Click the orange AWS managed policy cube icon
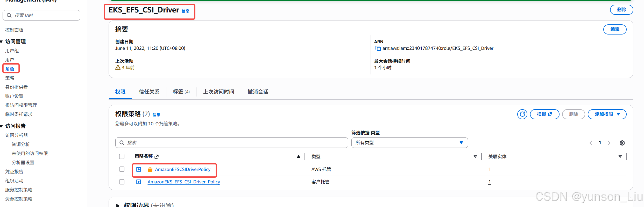644x207 pixels. click(150, 170)
